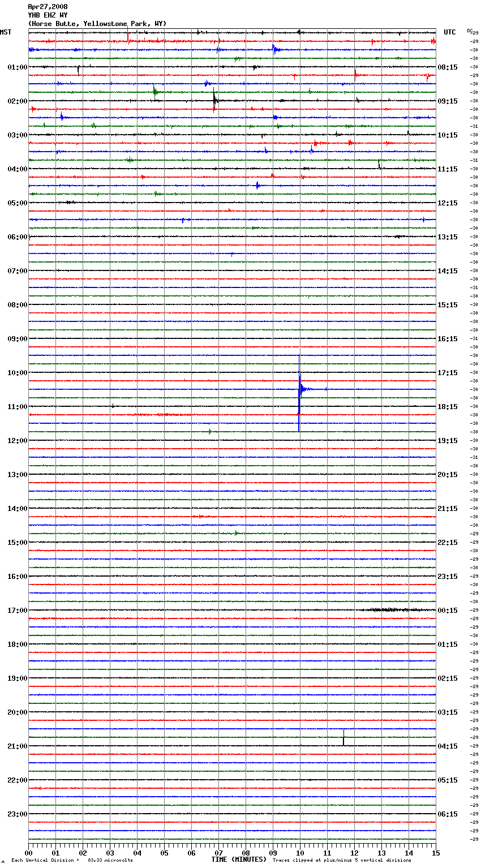Click the 20:15 UTC time label
481x868 pixels.
point(448,475)
